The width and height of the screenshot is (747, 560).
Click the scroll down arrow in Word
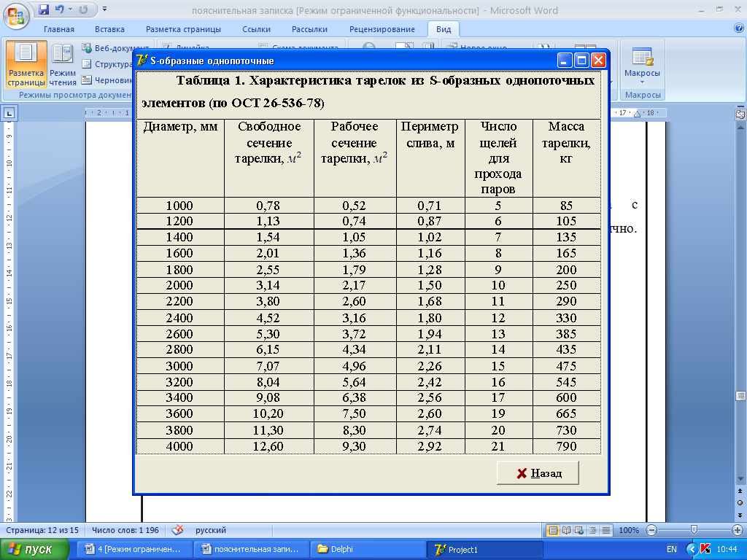coord(740,478)
